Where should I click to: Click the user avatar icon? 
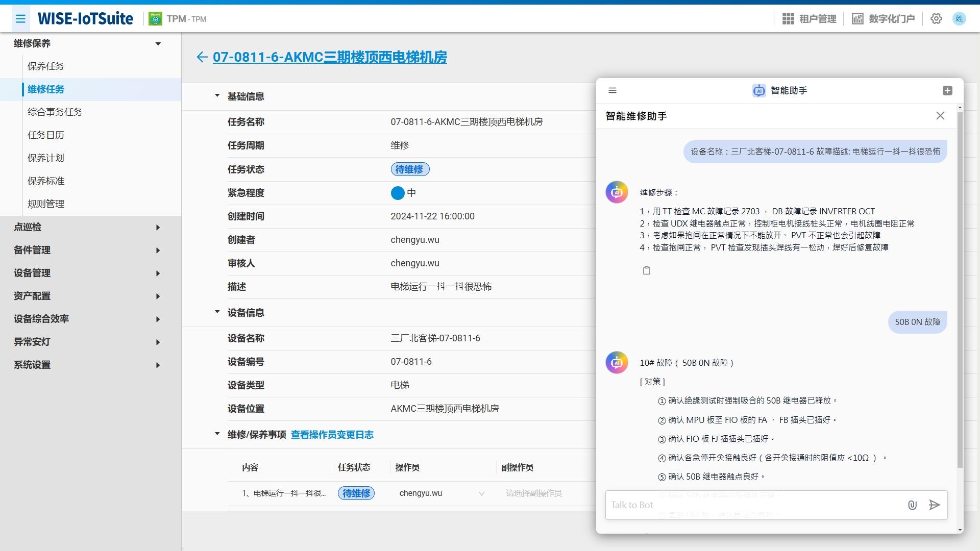(x=959, y=19)
